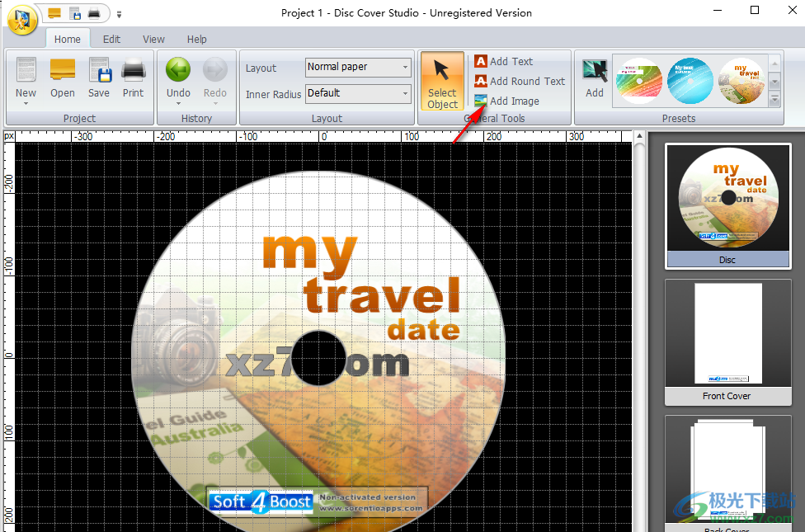Click canvas vertical scrollbar up arrow
Screen dimensions: 805x532
639,136
